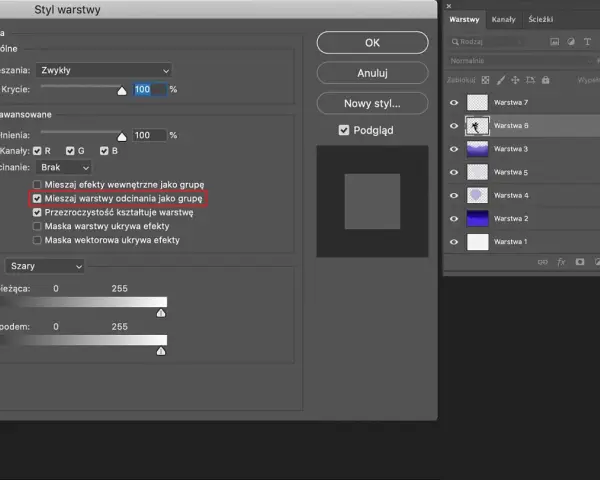The height and width of the screenshot is (480, 600).
Task: Toggle eye icon for Warstwa 5
Action: [x=454, y=172]
